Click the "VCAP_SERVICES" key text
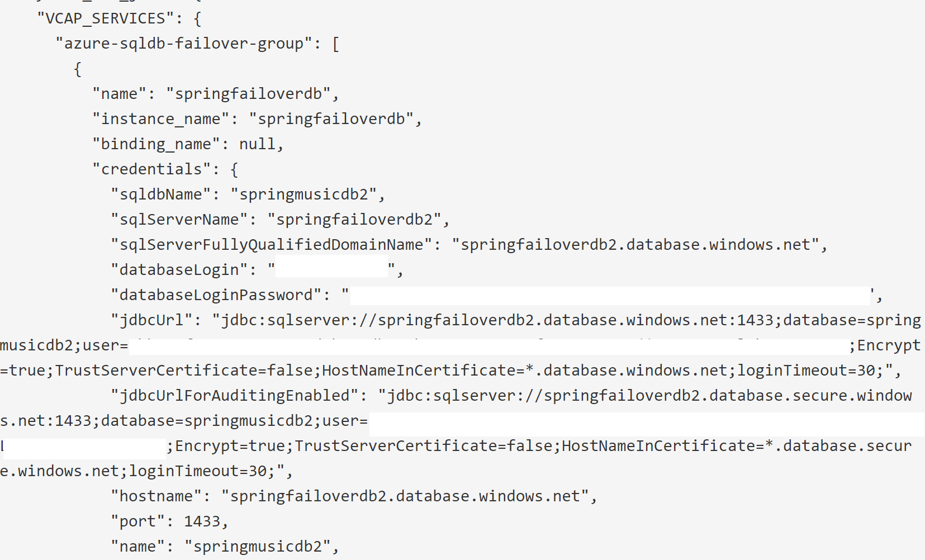925x560 pixels. (x=105, y=19)
